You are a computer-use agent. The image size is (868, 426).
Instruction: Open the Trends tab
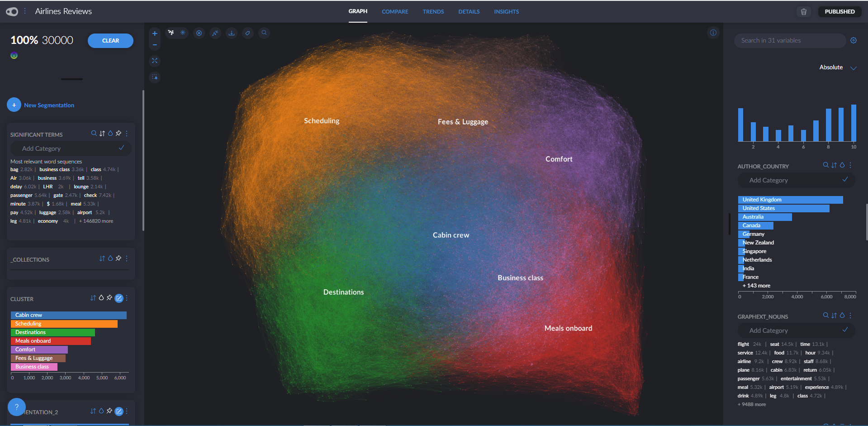click(433, 12)
